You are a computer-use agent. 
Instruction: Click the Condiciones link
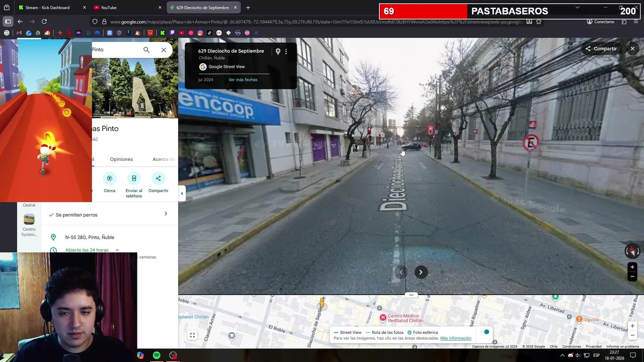(x=572, y=346)
